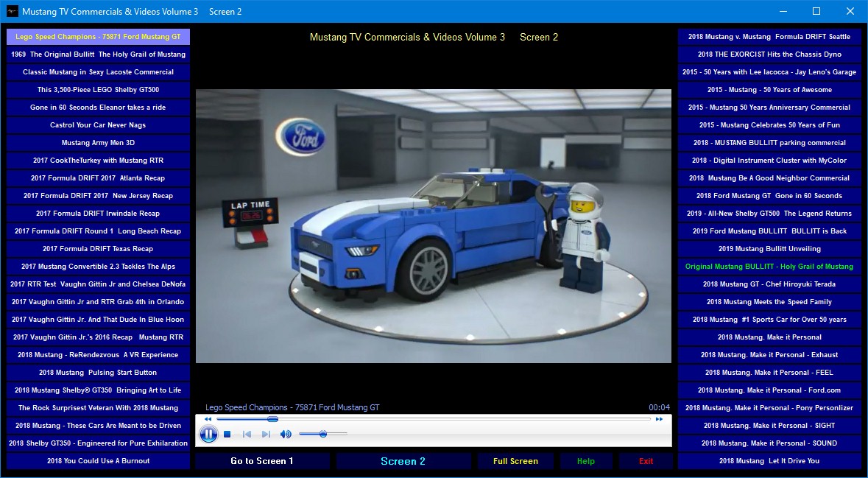
Task: Play 2018 Mustang. Make it Personal - Exhaust
Action: pos(769,355)
